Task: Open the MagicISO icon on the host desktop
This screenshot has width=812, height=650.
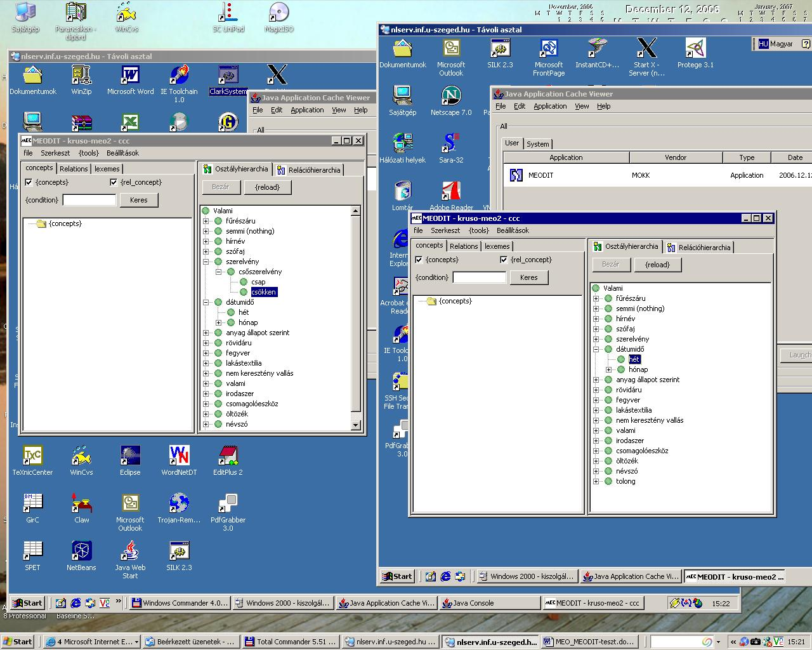Action: tap(279, 17)
